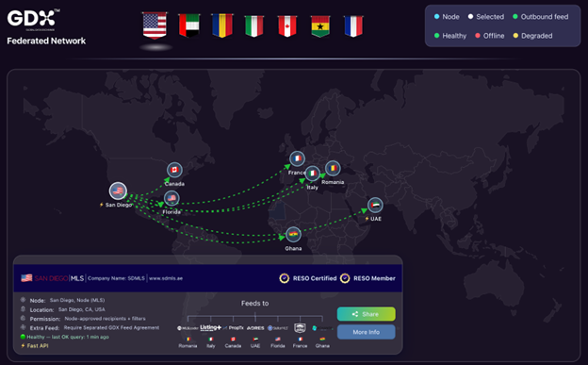Screen dimensions: 588x365
Task: Click the Italy node on map
Action: pyautogui.click(x=313, y=174)
